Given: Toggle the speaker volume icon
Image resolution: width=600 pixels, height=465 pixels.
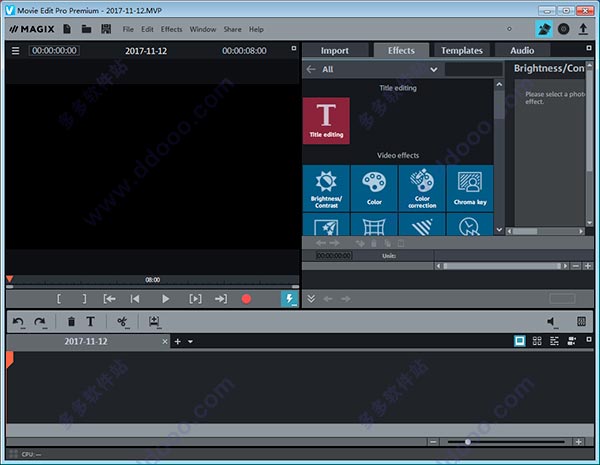Looking at the screenshot, I should [551, 322].
